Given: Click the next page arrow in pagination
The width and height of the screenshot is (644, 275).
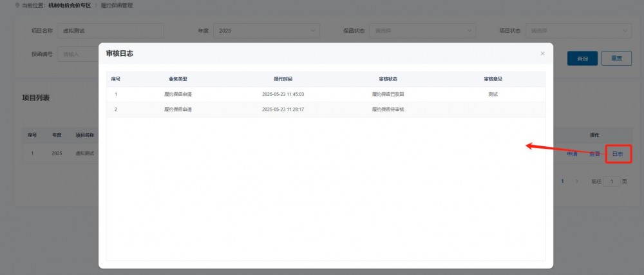Looking at the screenshot, I should 576,182.
